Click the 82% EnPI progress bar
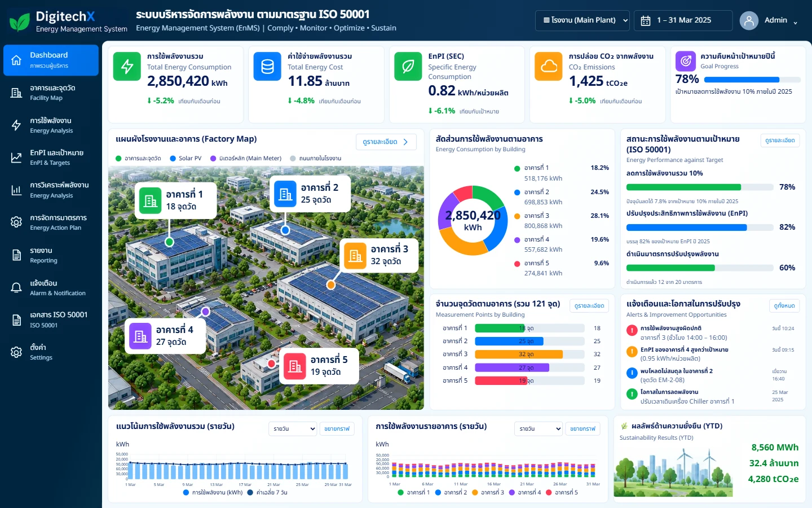 [x=699, y=227]
